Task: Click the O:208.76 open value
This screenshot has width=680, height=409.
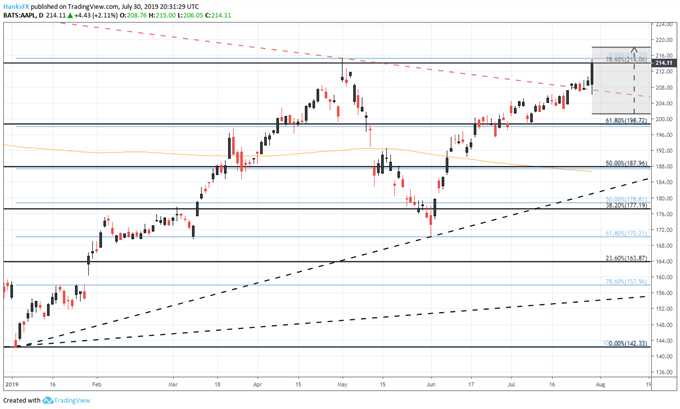Action: coord(133,16)
